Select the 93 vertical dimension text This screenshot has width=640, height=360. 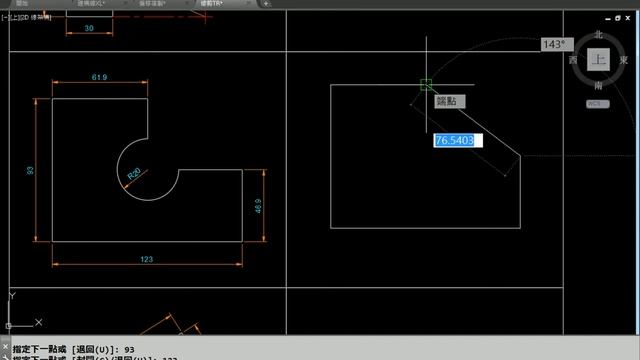30,171
